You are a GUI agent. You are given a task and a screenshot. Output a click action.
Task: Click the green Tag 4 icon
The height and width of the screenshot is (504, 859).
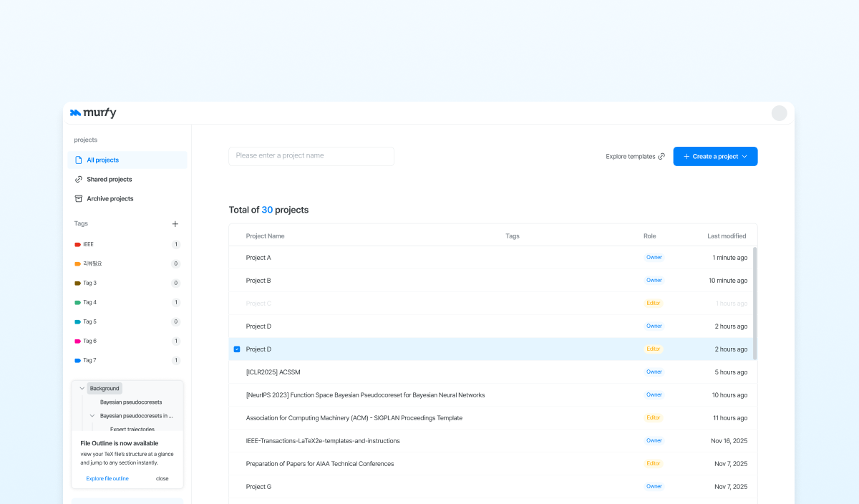[x=77, y=303]
